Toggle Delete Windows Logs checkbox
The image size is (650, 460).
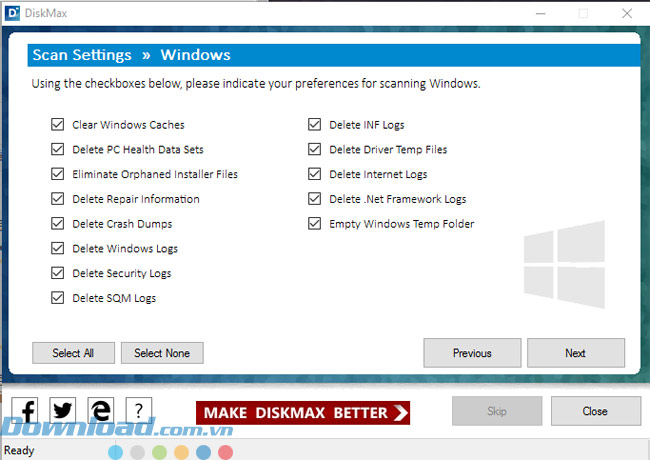coord(58,248)
